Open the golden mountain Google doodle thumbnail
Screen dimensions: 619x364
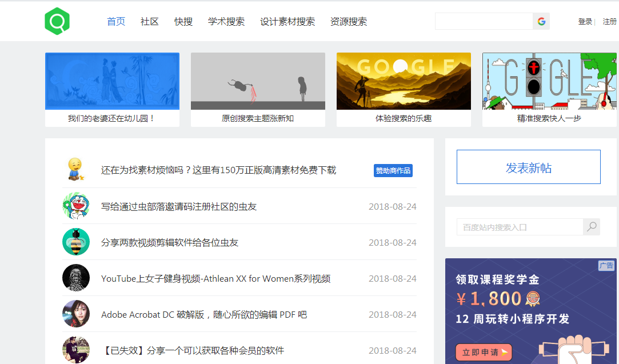(x=404, y=81)
